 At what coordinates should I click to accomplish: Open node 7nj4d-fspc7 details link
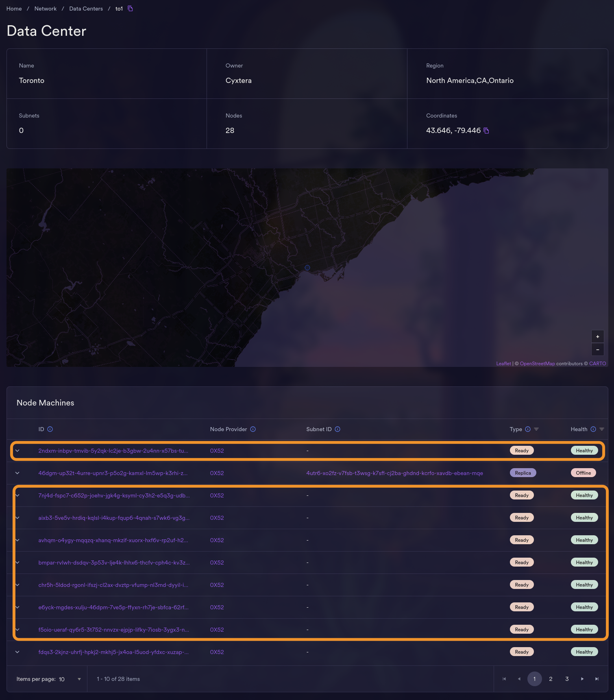pos(114,495)
